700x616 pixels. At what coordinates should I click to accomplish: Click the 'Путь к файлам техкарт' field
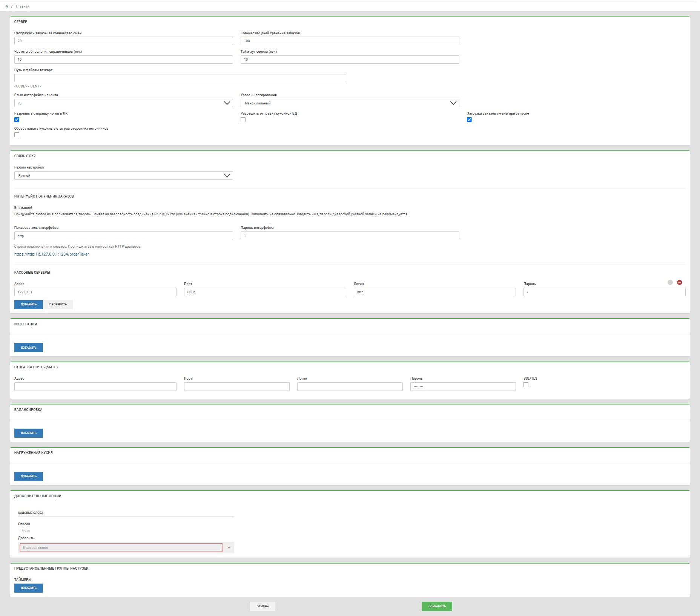pyautogui.click(x=180, y=78)
